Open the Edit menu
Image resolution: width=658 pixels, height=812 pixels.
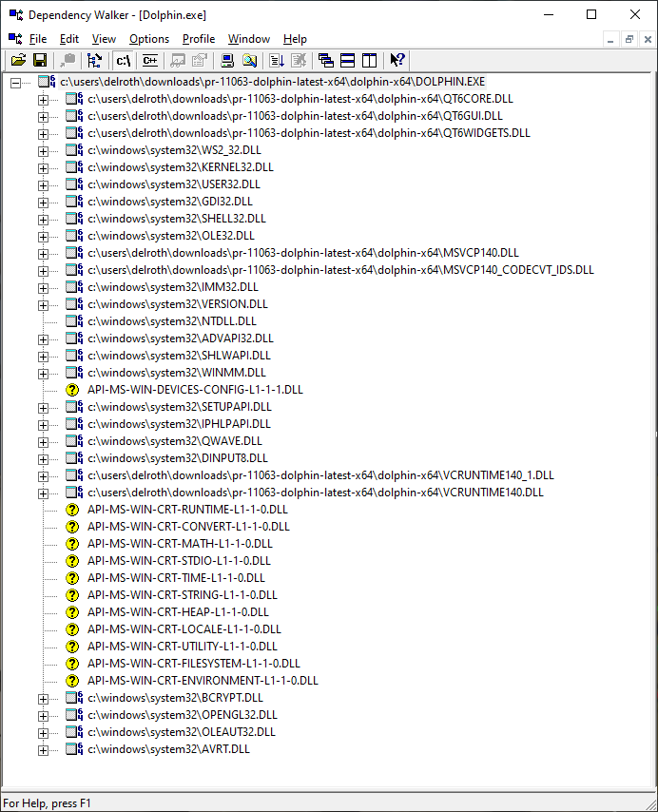(68, 39)
